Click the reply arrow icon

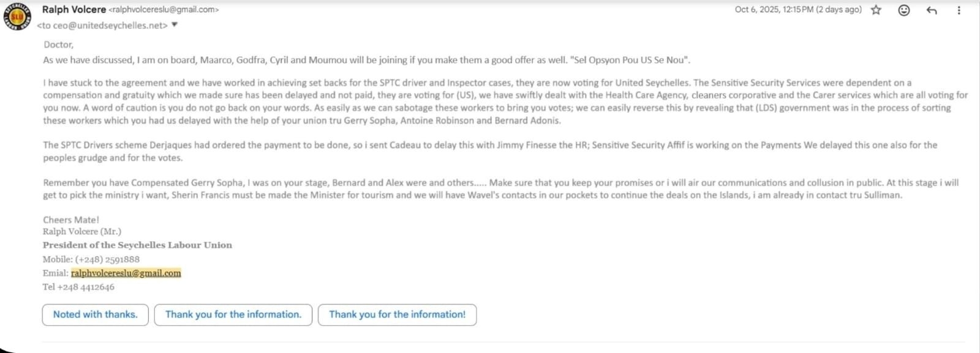(932, 10)
